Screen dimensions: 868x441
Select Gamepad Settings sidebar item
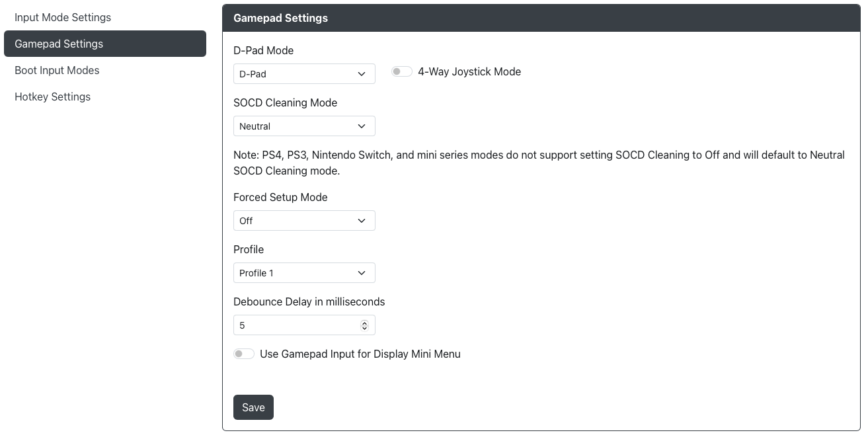click(105, 44)
